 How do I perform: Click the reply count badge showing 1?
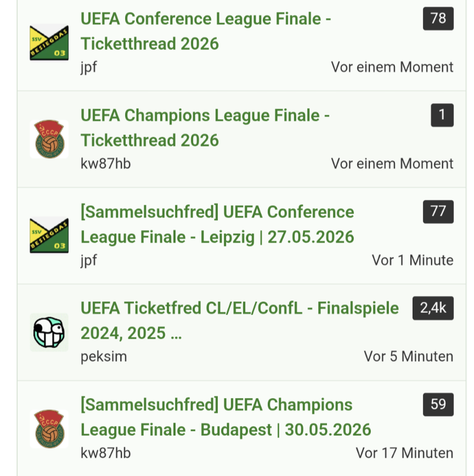pyautogui.click(x=442, y=115)
